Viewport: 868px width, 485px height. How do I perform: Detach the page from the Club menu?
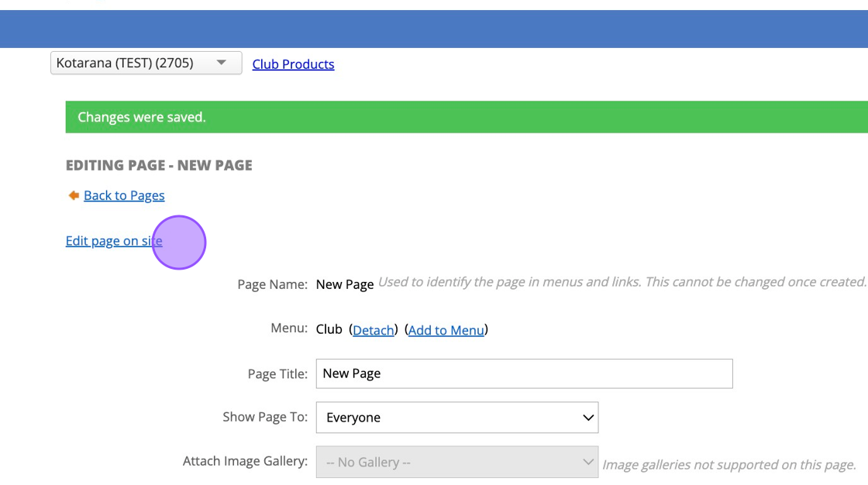(x=373, y=330)
